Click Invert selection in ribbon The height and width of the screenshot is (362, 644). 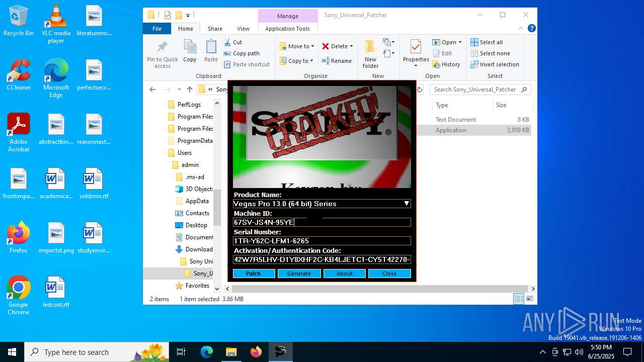tap(495, 64)
